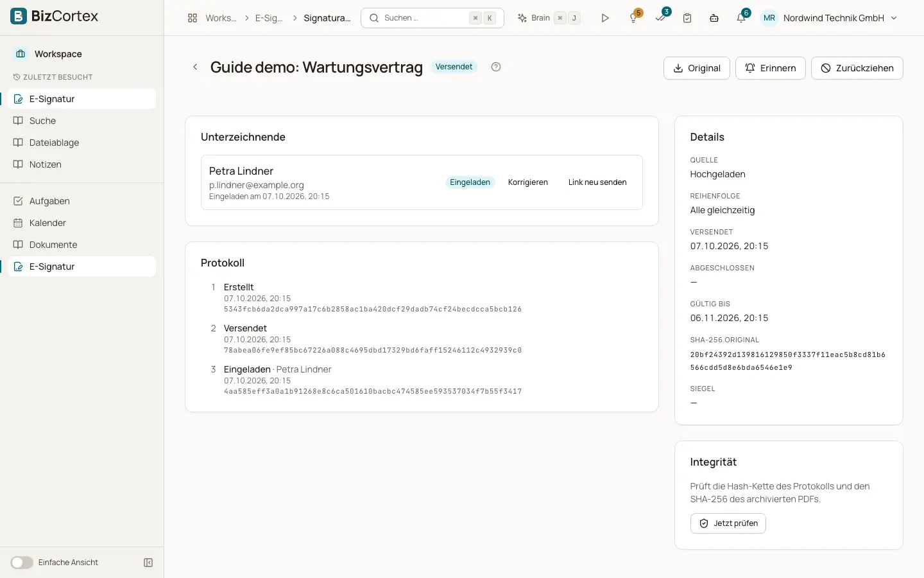
Task: Click the Workspace icon in the sidebar
Action: click(21, 54)
